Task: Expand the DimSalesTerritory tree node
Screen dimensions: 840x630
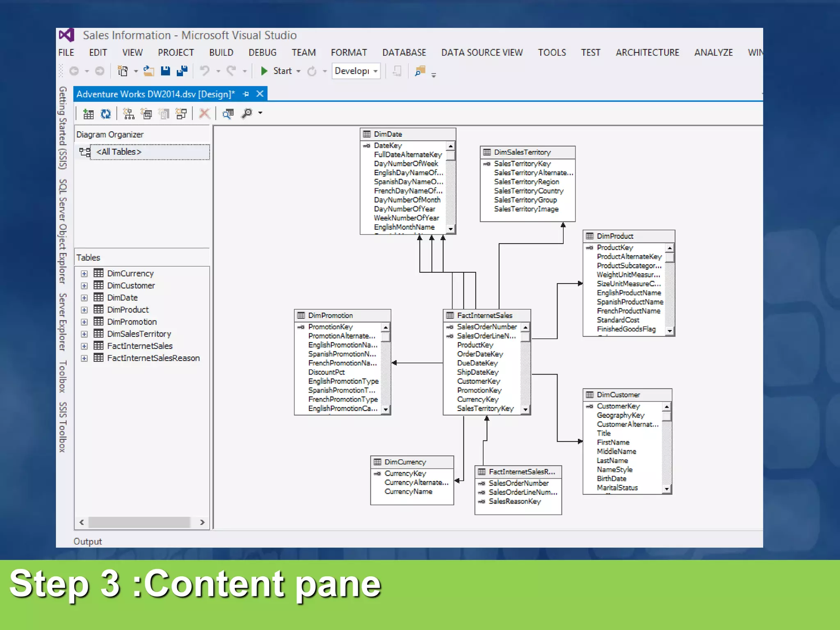Action: pyautogui.click(x=84, y=334)
